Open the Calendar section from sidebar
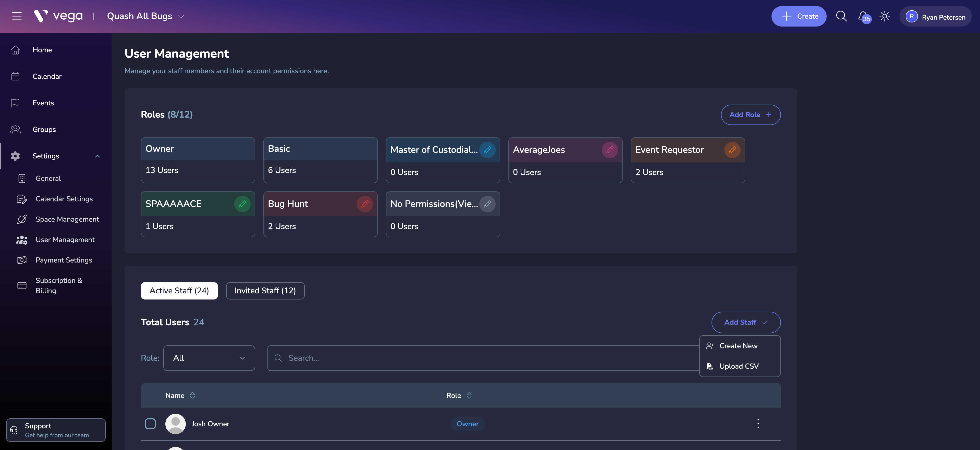Screen dimensions: 980x450 (16, 76)
